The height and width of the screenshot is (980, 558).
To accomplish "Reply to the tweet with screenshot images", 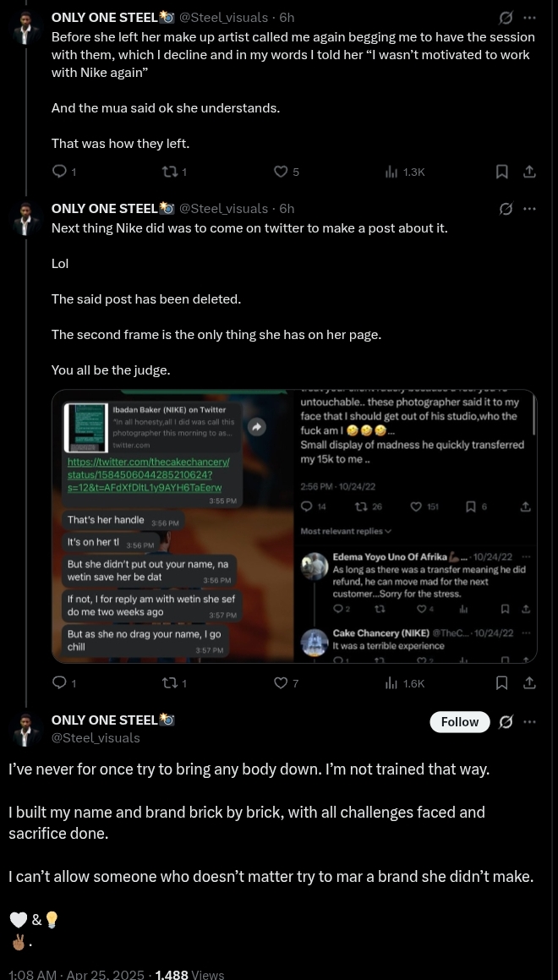I will tap(59, 683).
